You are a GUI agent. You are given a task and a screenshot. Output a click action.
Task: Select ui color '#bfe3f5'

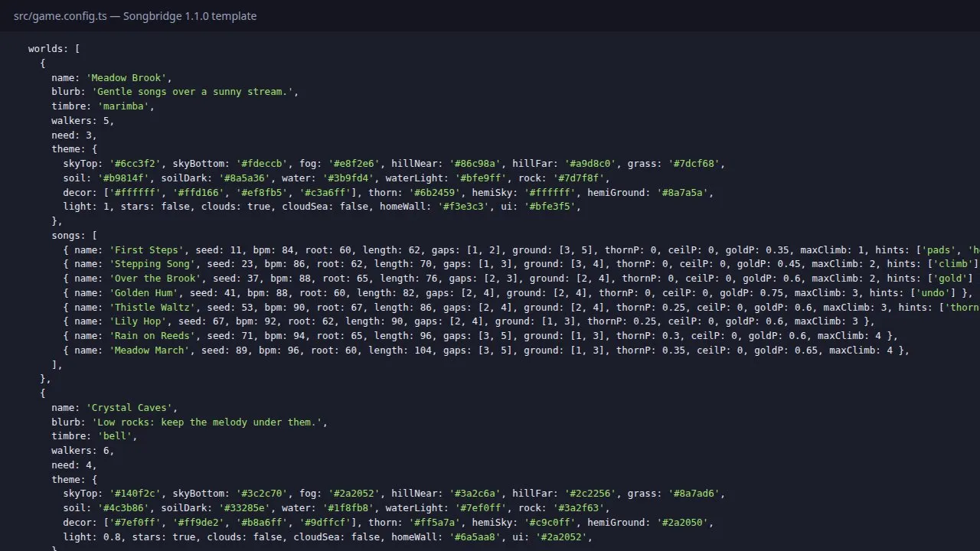(x=551, y=207)
